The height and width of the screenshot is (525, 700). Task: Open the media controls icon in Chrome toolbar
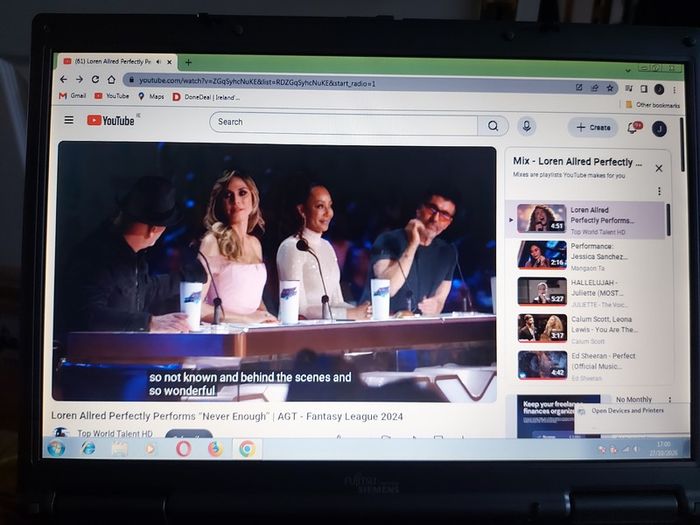[x=629, y=88]
